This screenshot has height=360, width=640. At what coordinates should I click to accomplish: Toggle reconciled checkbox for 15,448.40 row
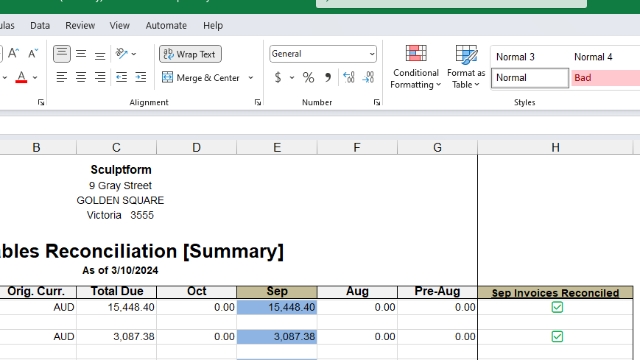[557, 307]
